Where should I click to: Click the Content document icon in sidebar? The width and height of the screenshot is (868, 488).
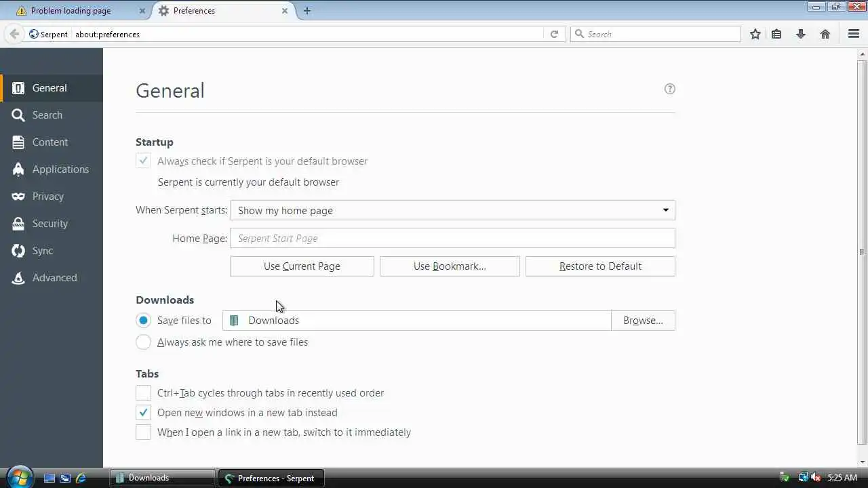[18, 142]
